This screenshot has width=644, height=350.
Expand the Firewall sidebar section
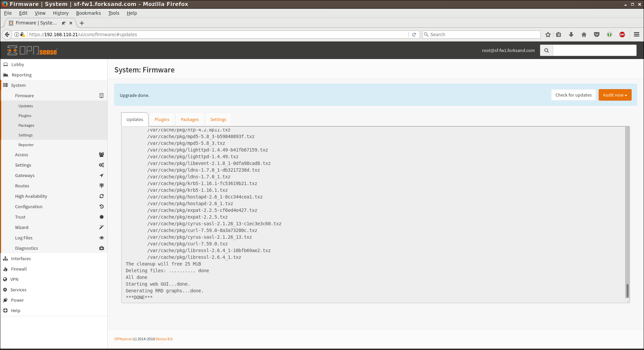[19, 269]
